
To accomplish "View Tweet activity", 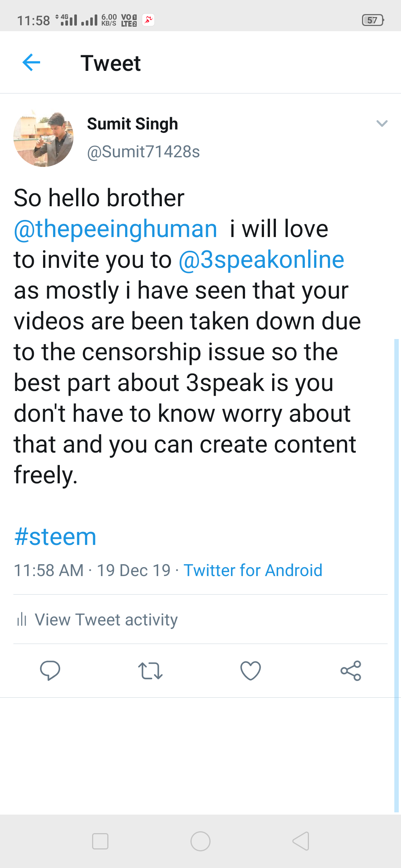I will (106, 619).
